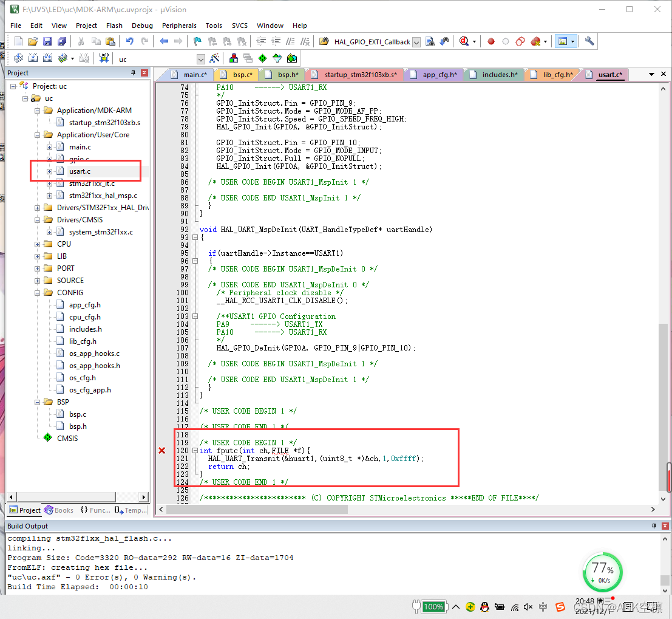Viewport: 672px width, 619px height.
Task: Pin the Build Output panel
Action: click(654, 526)
